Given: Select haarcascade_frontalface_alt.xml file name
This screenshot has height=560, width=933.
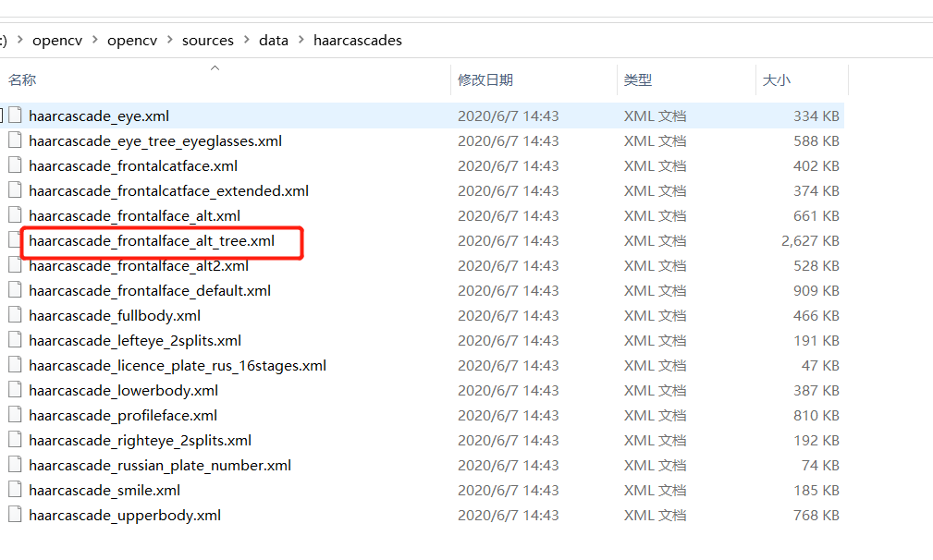Looking at the screenshot, I should [134, 216].
